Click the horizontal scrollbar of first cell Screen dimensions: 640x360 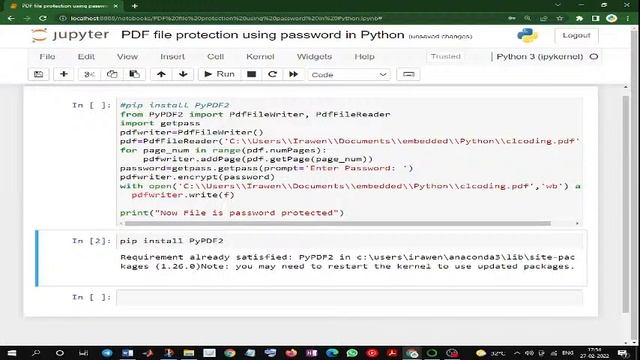[338, 223]
